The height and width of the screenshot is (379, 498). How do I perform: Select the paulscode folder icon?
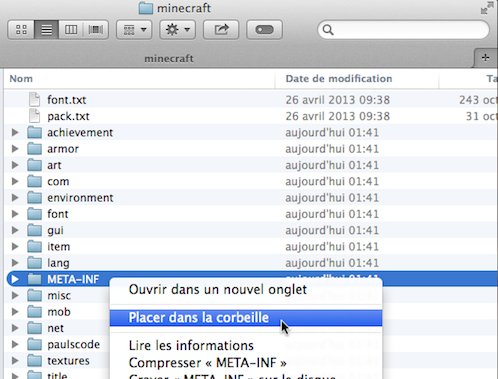point(35,344)
